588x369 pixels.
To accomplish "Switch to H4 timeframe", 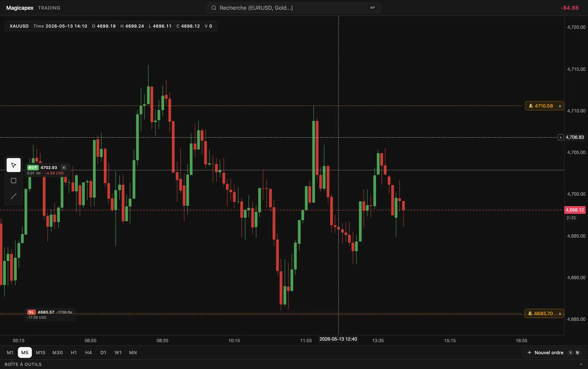I will [89, 353].
